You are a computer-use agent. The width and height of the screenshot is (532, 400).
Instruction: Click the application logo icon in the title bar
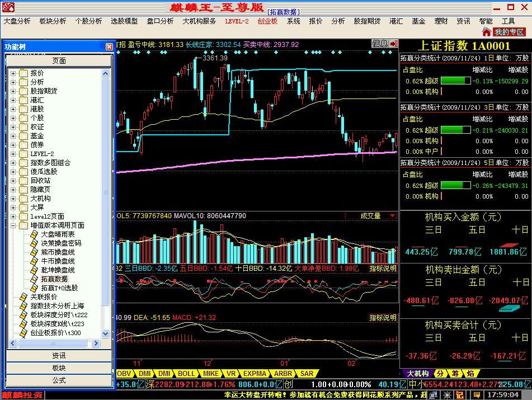8,7
